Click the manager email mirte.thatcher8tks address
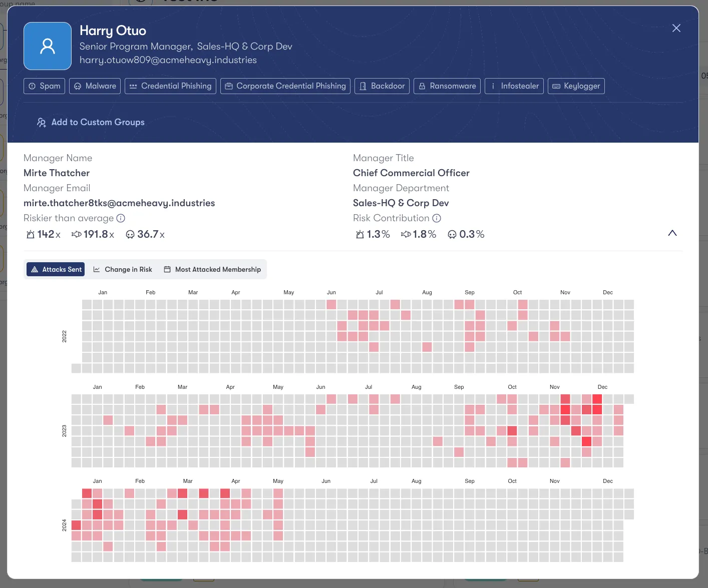Screen dimensions: 708x588 click(119, 203)
